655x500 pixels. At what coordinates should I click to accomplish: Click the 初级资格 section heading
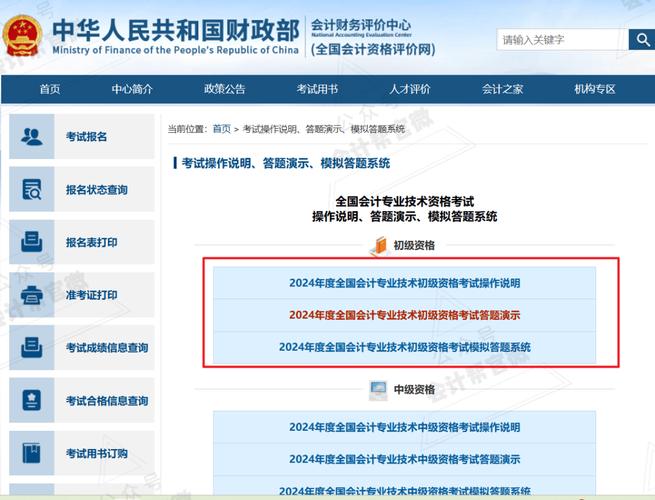click(414, 245)
